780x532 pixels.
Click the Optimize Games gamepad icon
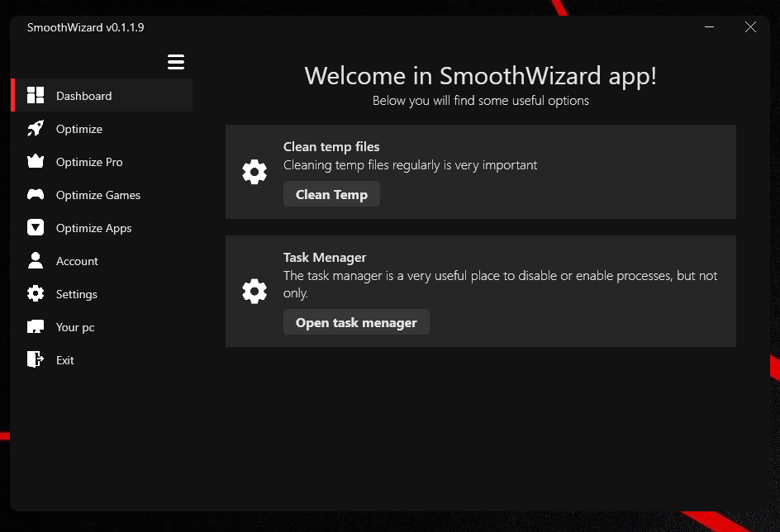(x=36, y=194)
